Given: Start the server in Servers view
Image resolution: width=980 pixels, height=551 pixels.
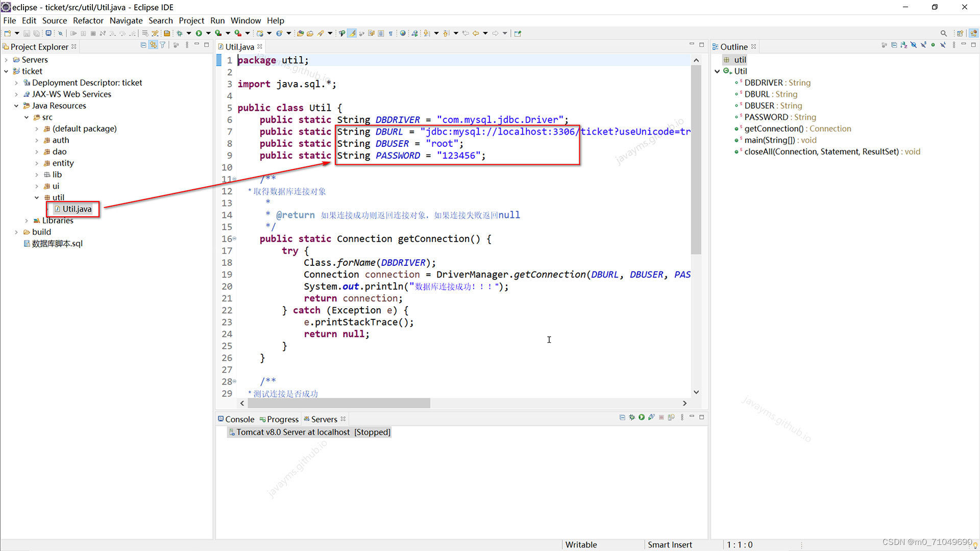Looking at the screenshot, I should (642, 417).
